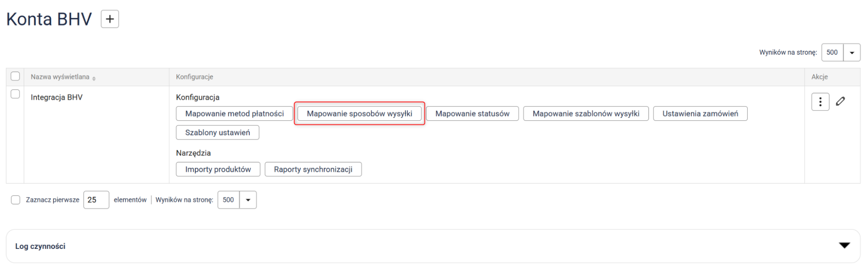Open bottom Wyników na stronę dropdown arrow
The height and width of the screenshot is (271, 868).
[248, 200]
